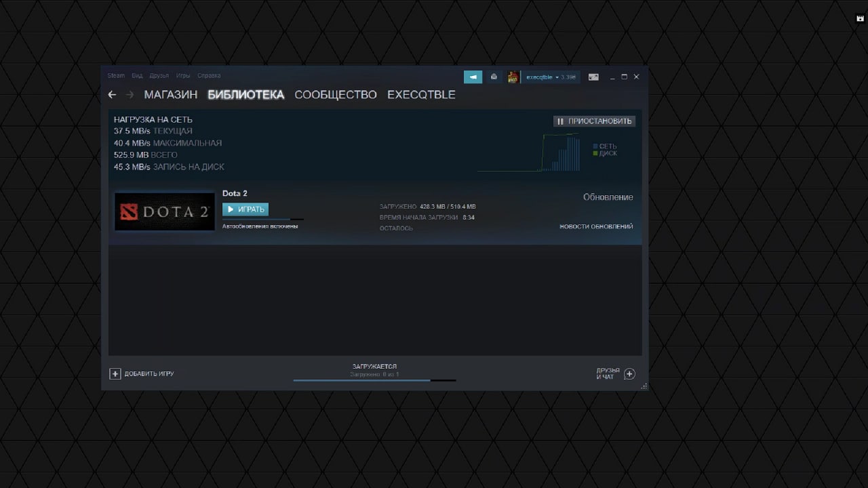Screen dimensions: 868x488
Task: Click the small icon at the screen's top-right
Action: point(861,18)
